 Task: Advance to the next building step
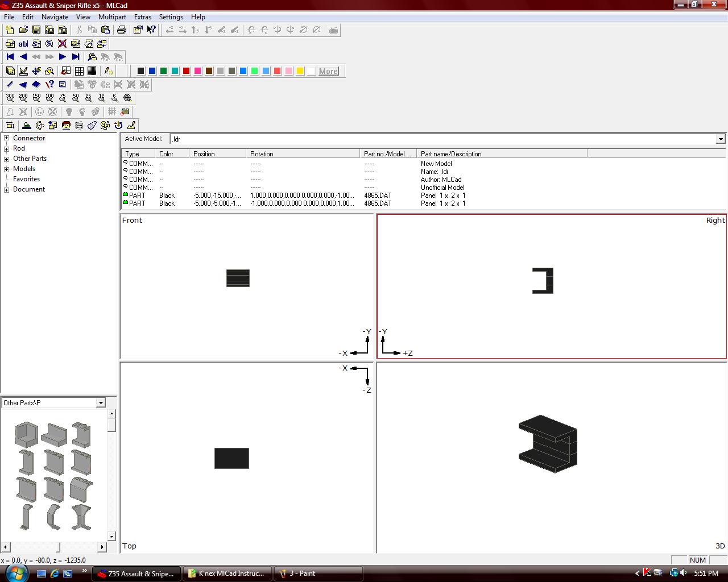[x=63, y=57]
